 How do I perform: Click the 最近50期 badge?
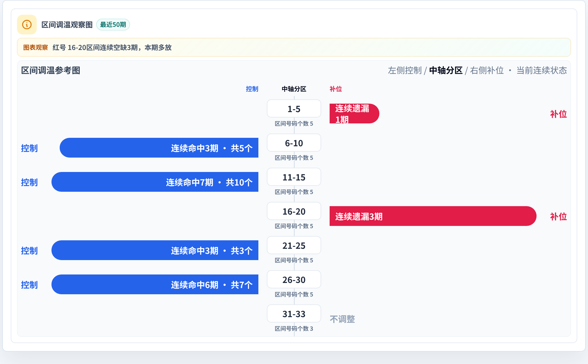113,25
